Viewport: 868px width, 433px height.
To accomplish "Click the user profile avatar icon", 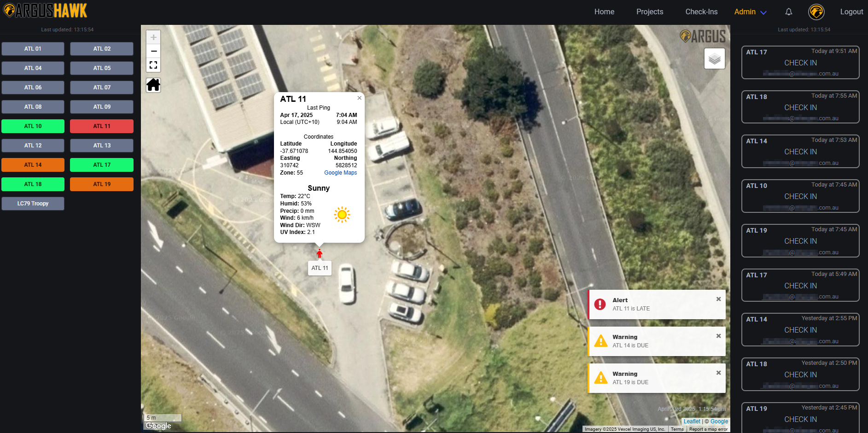I will [816, 12].
